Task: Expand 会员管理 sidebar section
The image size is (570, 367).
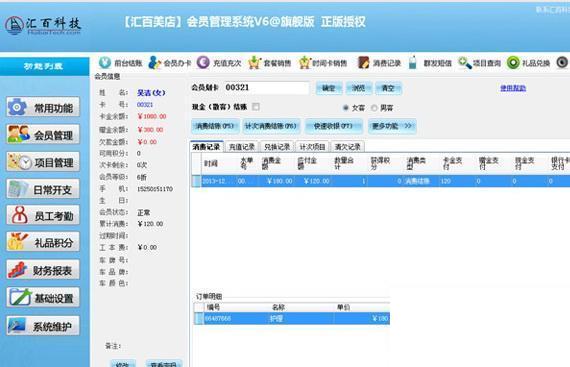Action: point(43,135)
